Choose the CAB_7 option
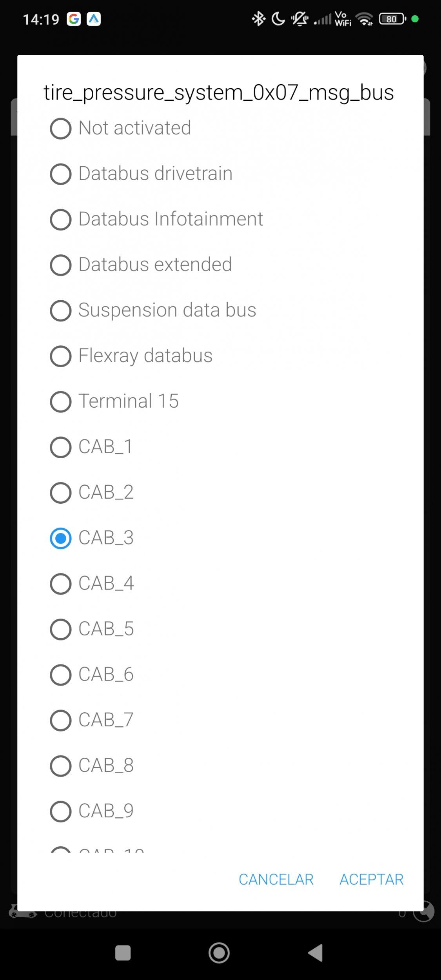 click(x=61, y=720)
